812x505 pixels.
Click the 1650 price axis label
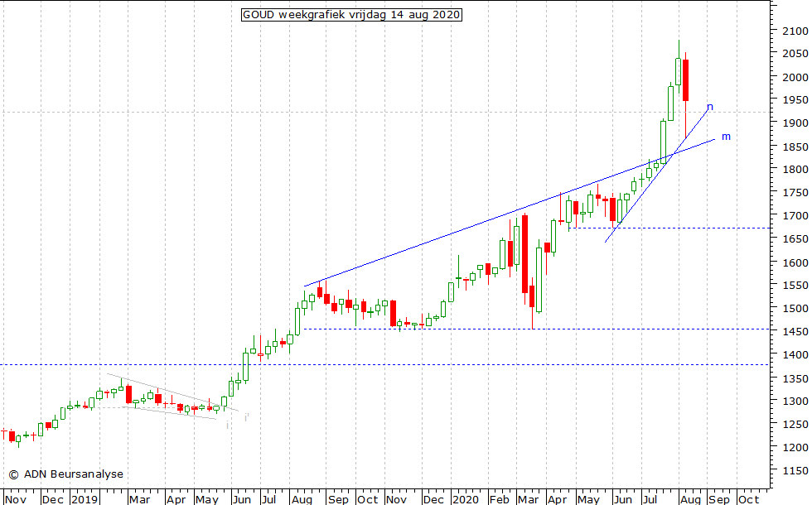click(x=795, y=239)
